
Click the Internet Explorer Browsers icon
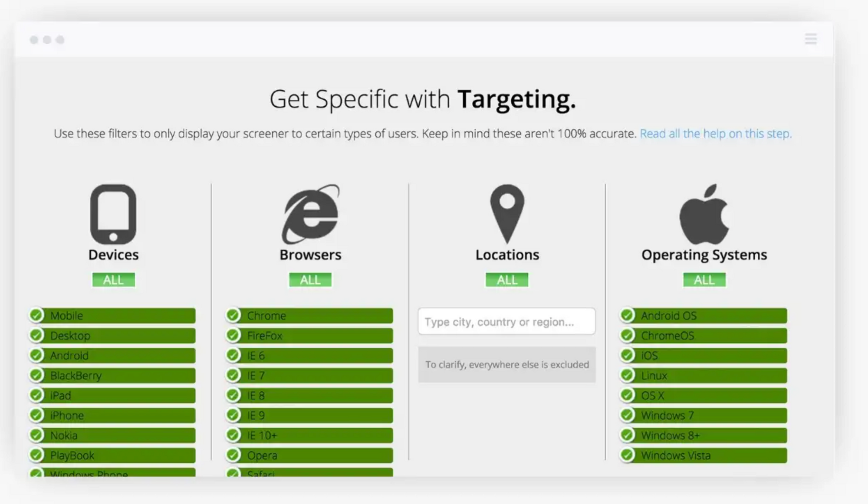pyautogui.click(x=310, y=214)
